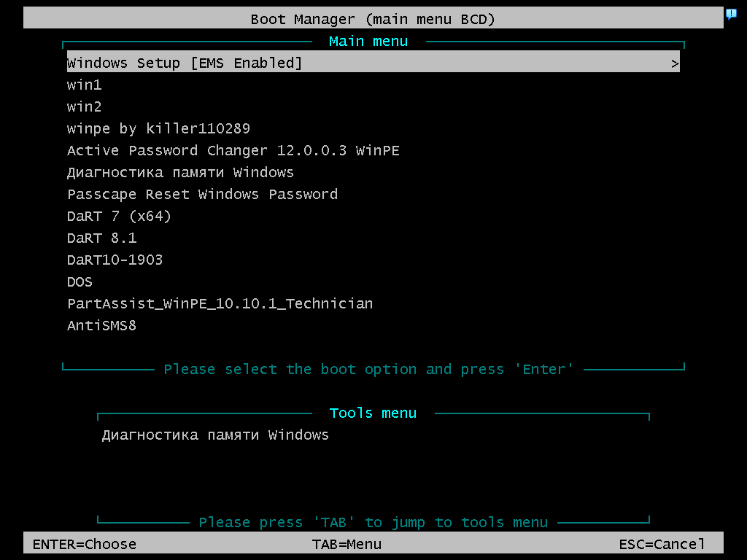Select Диагностика памяти Windows in Tools menu
The height and width of the screenshot is (560, 747).
click(215, 435)
